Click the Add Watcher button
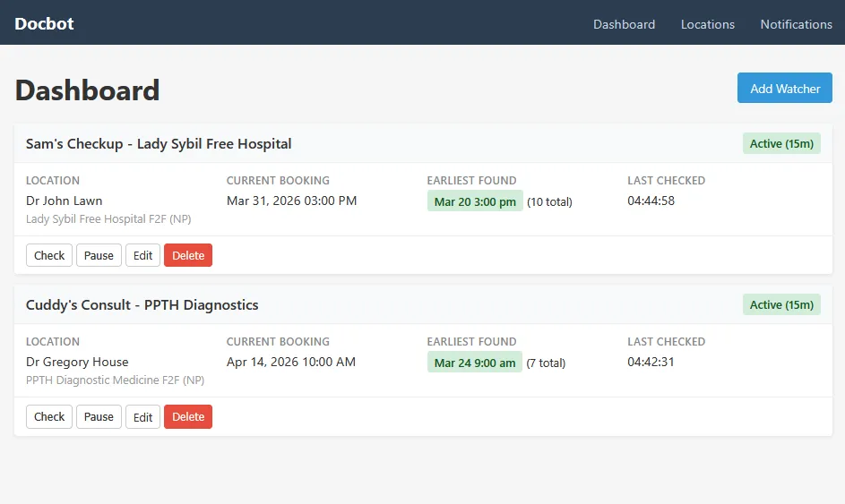The image size is (845, 504). point(784,89)
